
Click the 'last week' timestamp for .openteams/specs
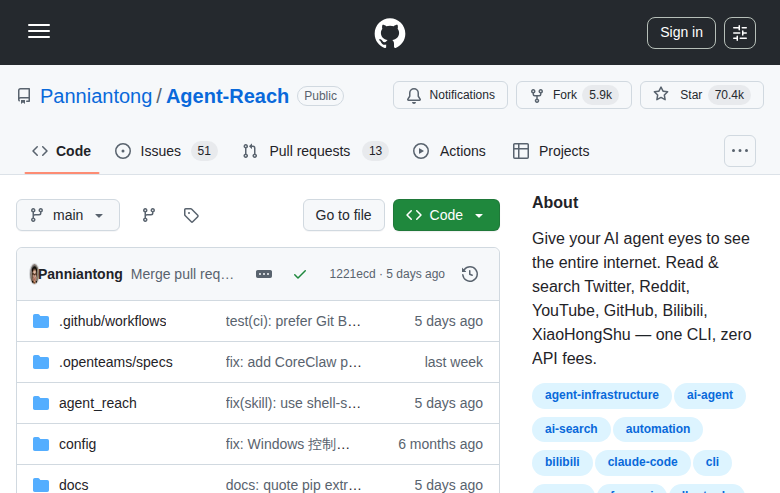pyautogui.click(x=454, y=362)
